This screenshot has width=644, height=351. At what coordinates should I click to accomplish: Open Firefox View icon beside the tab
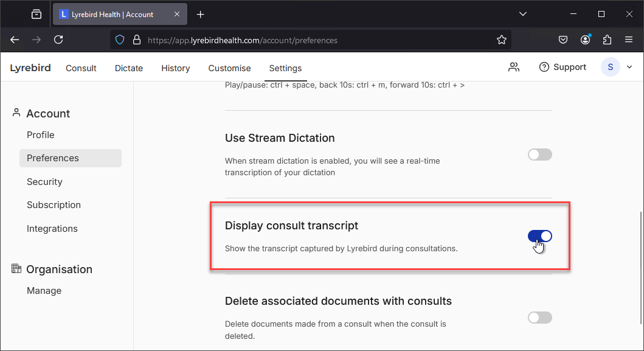point(36,15)
